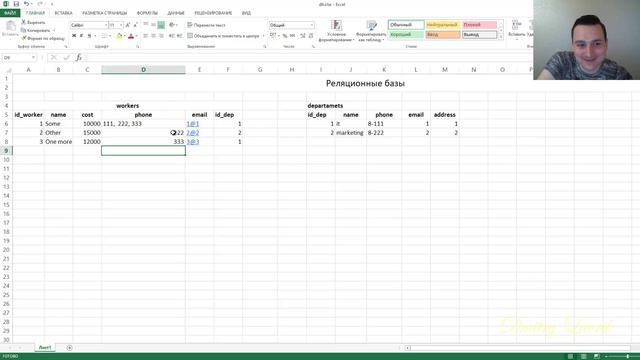Image resolution: width=640 pixels, height=360 pixels.
Task: Apply red font color
Action: click(131, 36)
